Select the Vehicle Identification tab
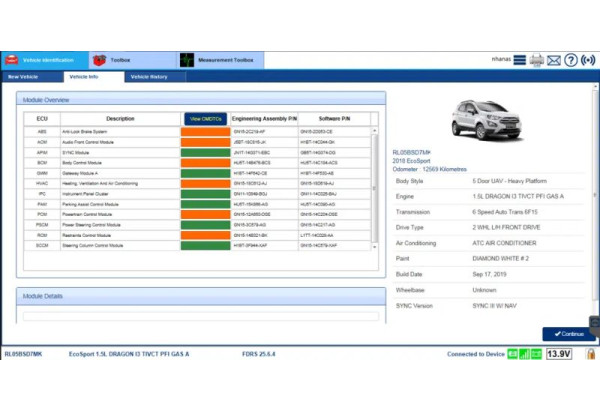Screen dimensions: 600x412 [x=45, y=60]
